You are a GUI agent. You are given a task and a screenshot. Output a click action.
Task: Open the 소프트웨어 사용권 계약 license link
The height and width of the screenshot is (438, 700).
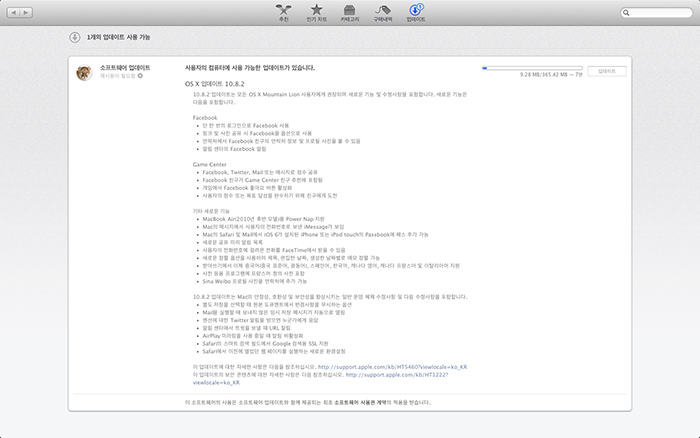(360, 402)
